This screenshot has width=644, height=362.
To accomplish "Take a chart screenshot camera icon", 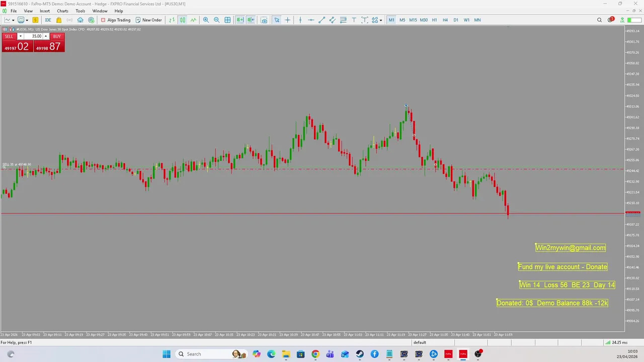I will [264, 20].
